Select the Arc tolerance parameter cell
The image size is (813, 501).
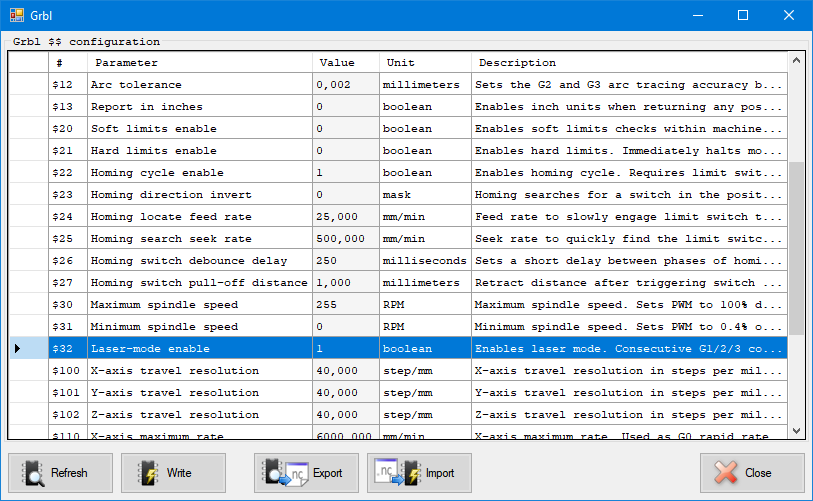(200, 85)
